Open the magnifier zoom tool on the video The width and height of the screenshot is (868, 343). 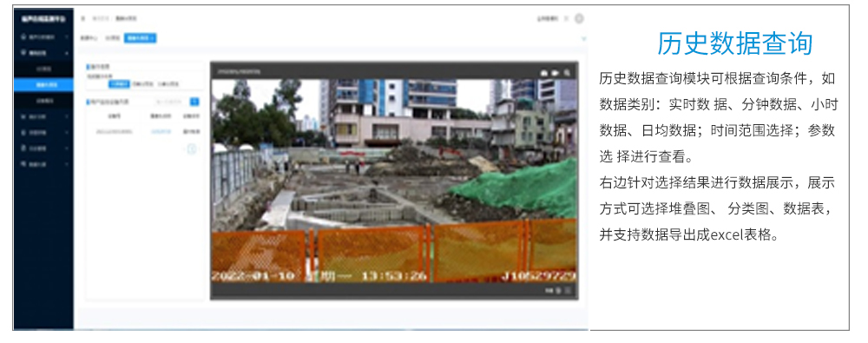tap(567, 73)
